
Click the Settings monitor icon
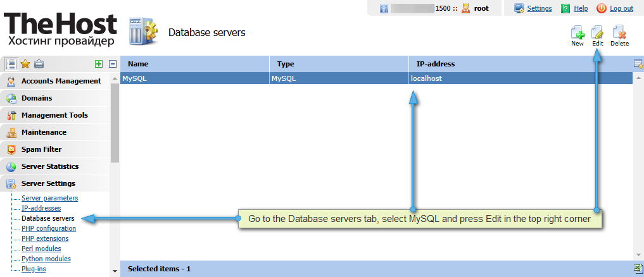(519, 8)
